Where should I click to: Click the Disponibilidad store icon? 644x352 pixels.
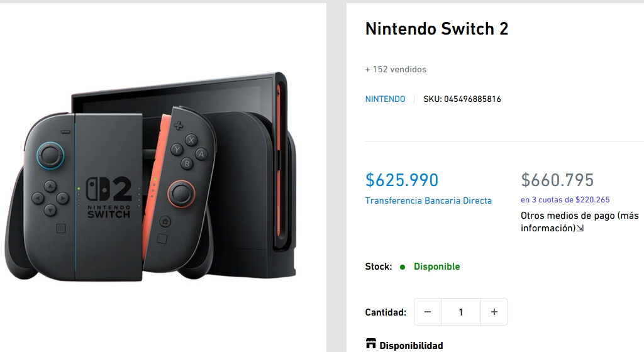pyautogui.click(x=371, y=343)
